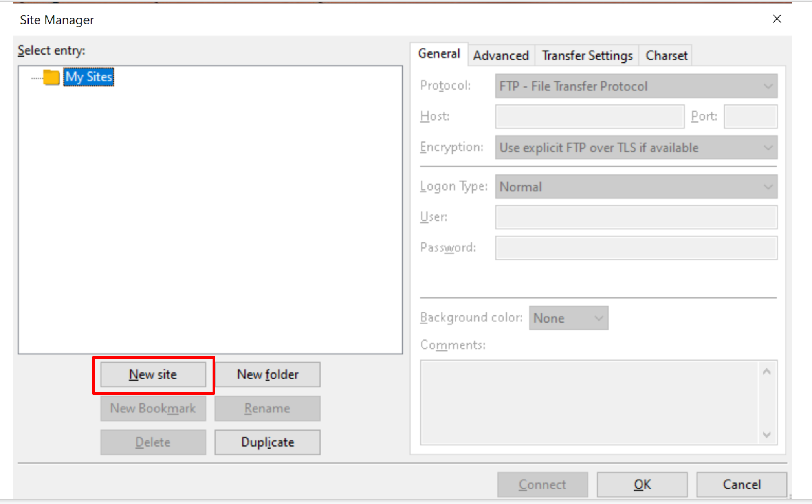This screenshot has height=504, width=812.
Task: Click inside the Password field
Action: pos(636,248)
